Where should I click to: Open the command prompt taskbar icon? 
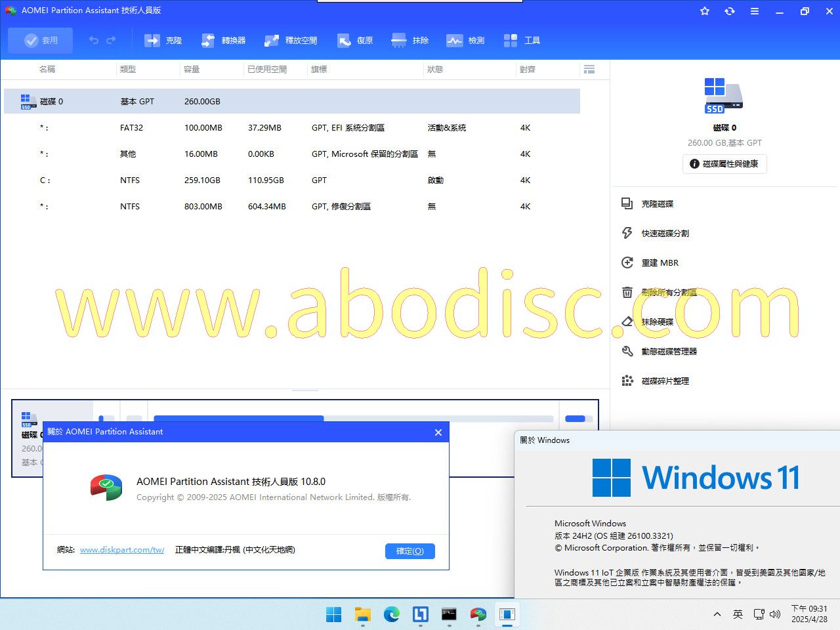[x=449, y=615]
